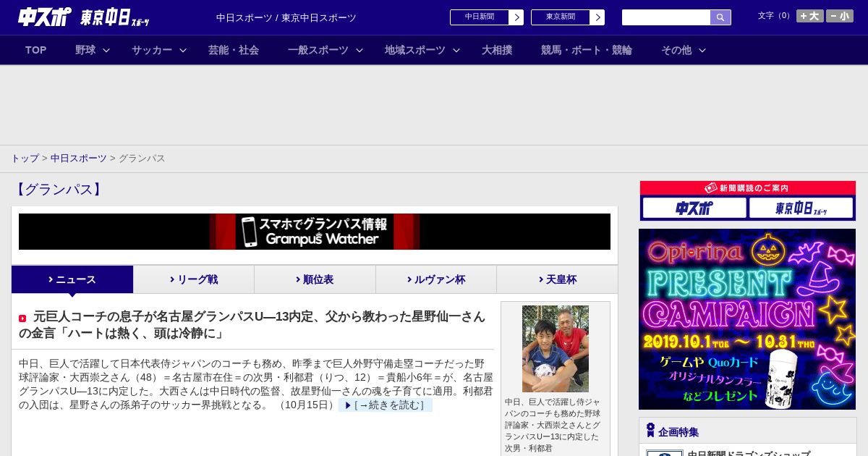868x456 pixels.
Task: Click 中日スポーツ / 東京中日スポーツ header text
Action: click(x=286, y=17)
